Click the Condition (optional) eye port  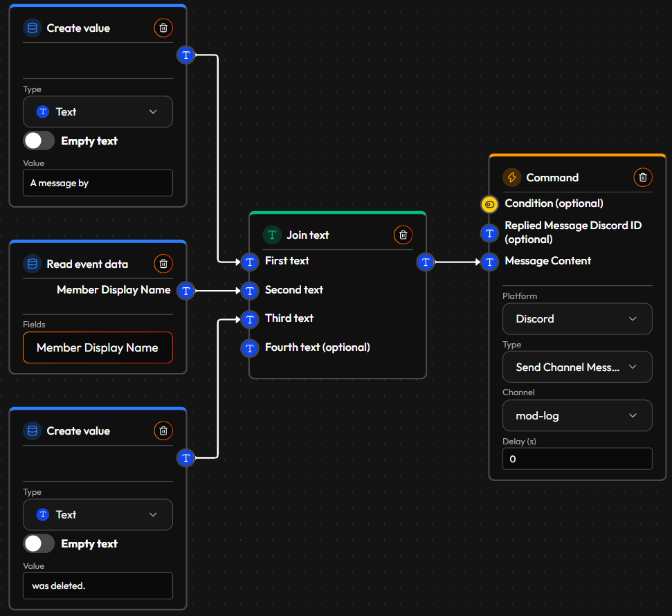tap(489, 204)
